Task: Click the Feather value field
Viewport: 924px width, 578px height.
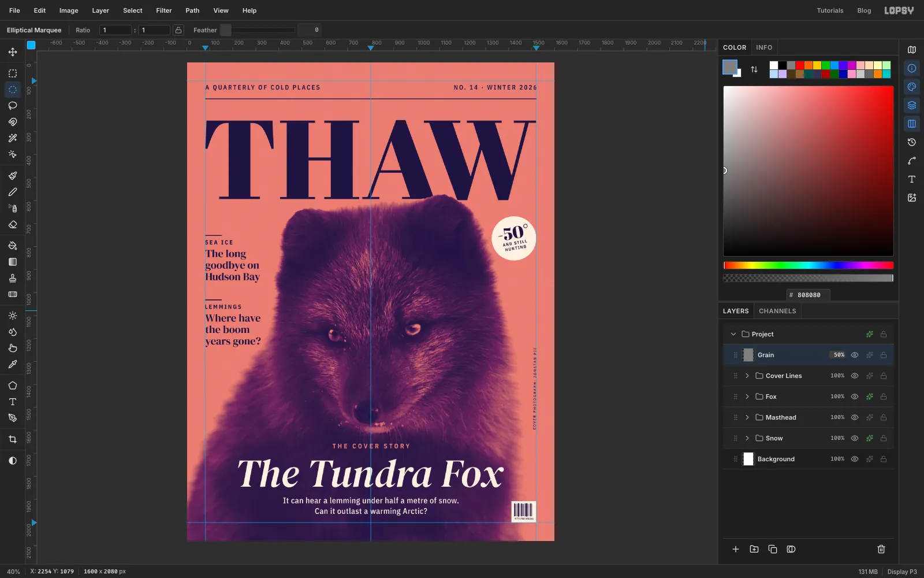Action: (310, 30)
